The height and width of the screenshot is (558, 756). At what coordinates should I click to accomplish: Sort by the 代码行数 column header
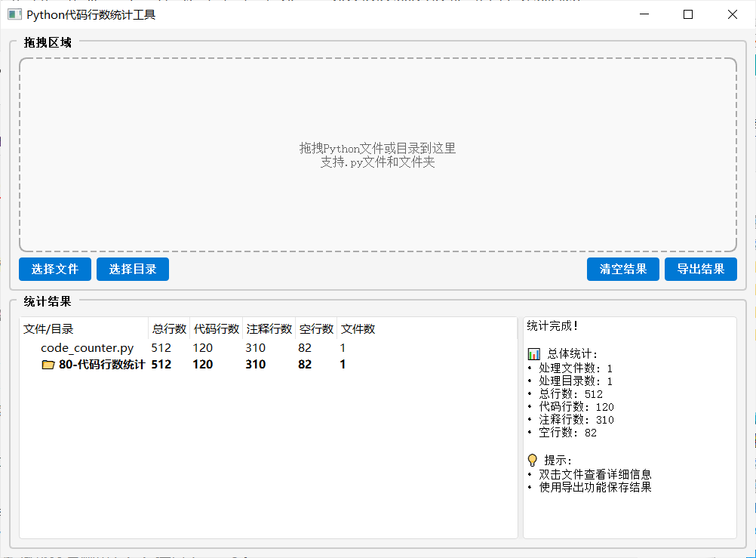pos(217,328)
